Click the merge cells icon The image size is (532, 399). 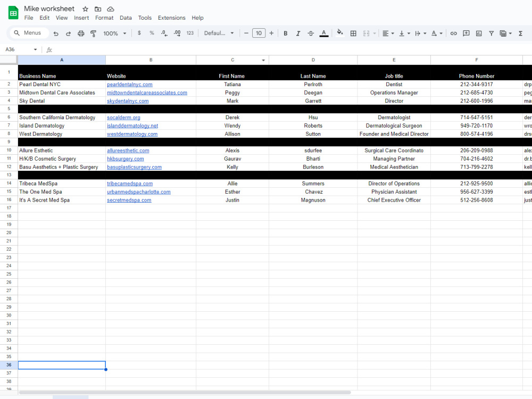(366, 33)
